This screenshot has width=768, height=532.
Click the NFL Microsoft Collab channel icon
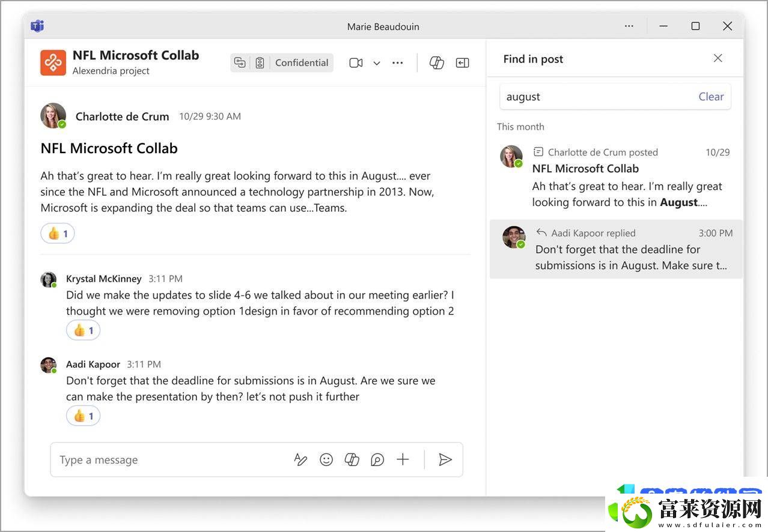tap(53, 62)
